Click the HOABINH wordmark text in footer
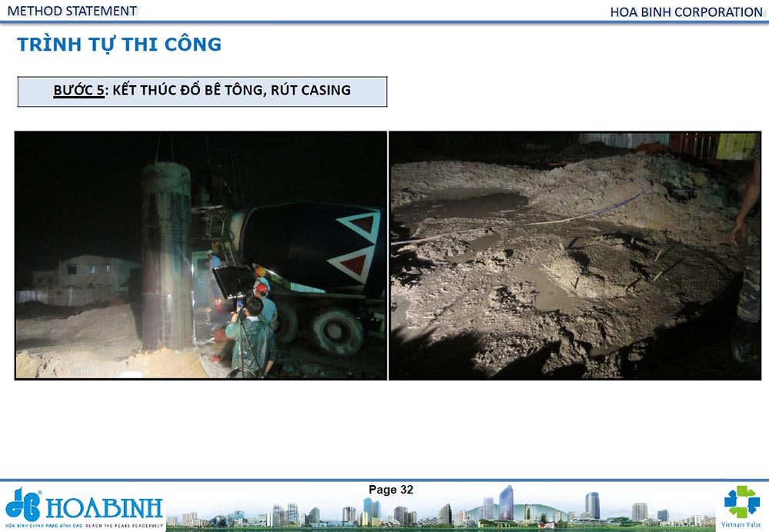 pyautogui.click(x=105, y=507)
